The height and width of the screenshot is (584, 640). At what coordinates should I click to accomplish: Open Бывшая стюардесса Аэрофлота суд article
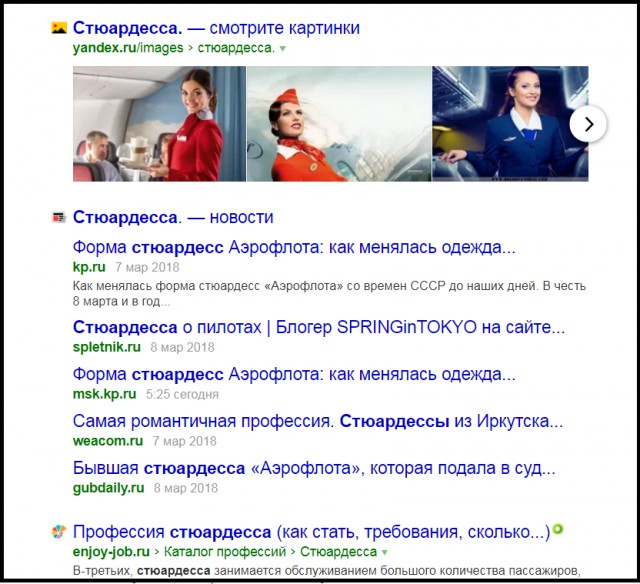314,468
